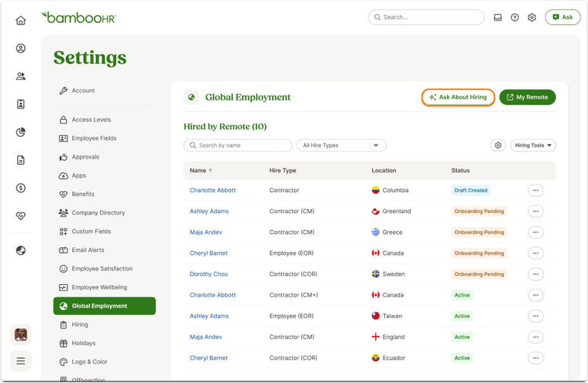Viewport: 588px width, 383px height.
Task: Select Global Employment in settings menu
Action: [x=104, y=306]
